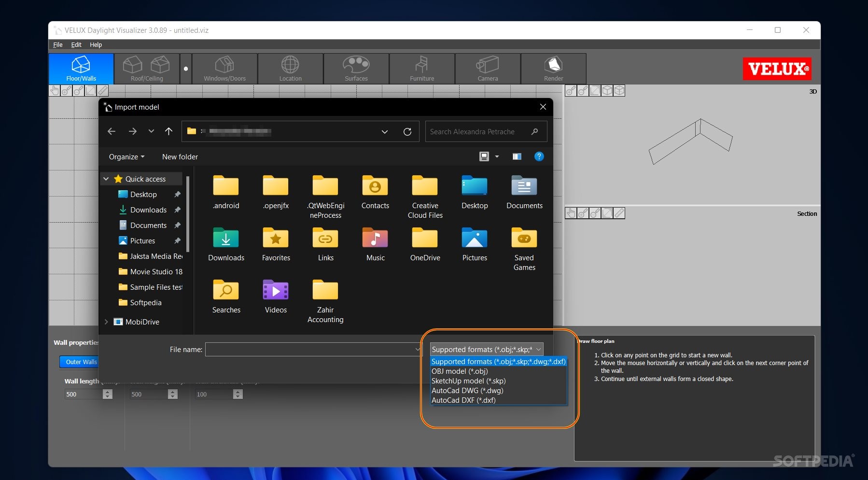Select the Music folder
The image size is (868, 480).
tap(376, 244)
